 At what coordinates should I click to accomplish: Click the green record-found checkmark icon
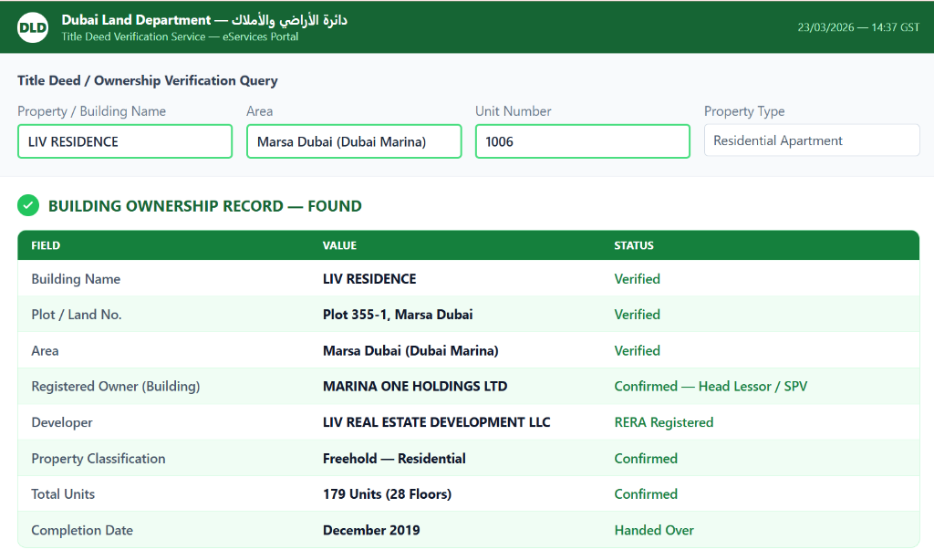[x=28, y=205]
